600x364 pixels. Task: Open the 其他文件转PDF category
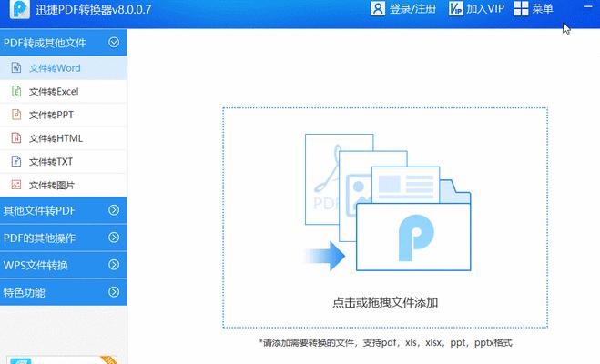point(63,210)
